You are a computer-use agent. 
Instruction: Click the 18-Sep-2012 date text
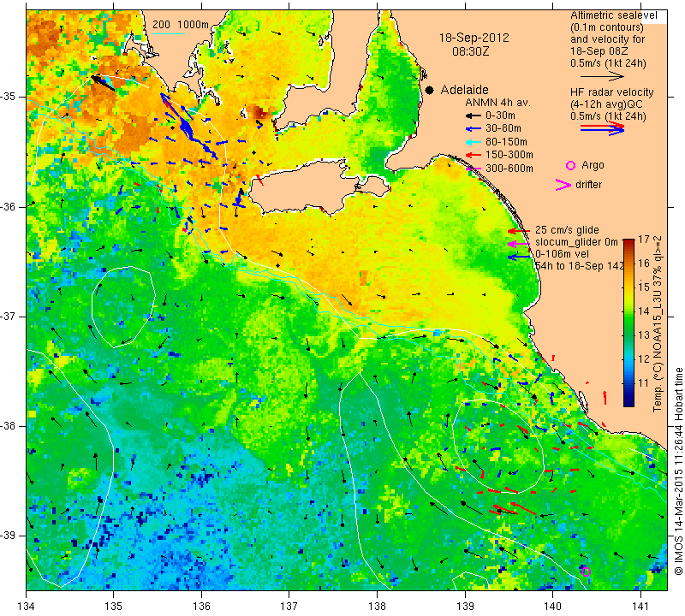[474, 38]
